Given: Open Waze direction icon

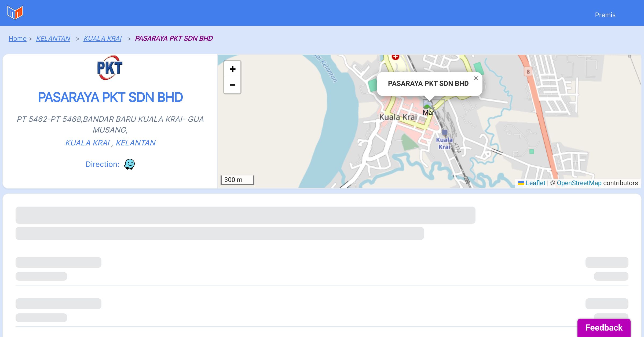Looking at the screenshot, I should pos(129,164).
